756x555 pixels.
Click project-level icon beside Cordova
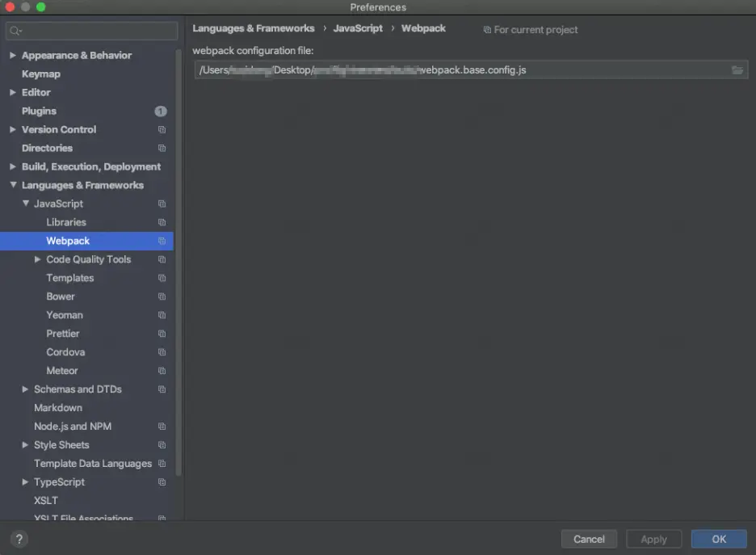162,352
